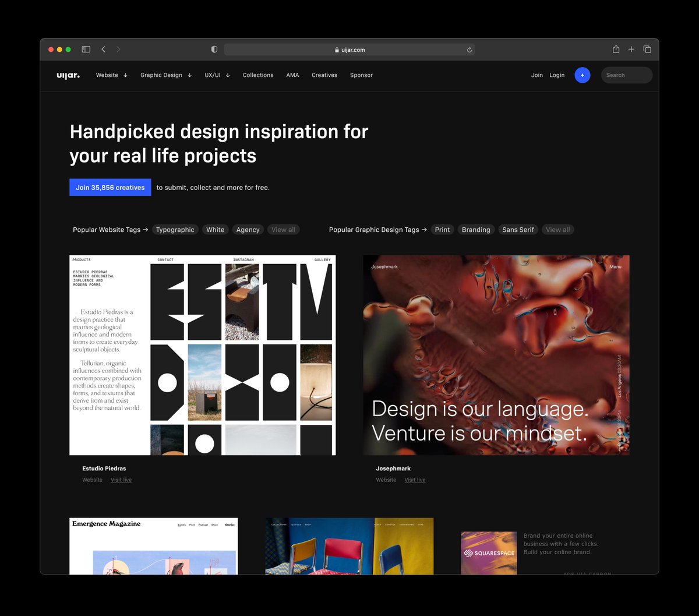Open the Estudio Piedras preview thumbnail
Image resolution: width=699 pixels, height=616 pixels.
(203, 355)
